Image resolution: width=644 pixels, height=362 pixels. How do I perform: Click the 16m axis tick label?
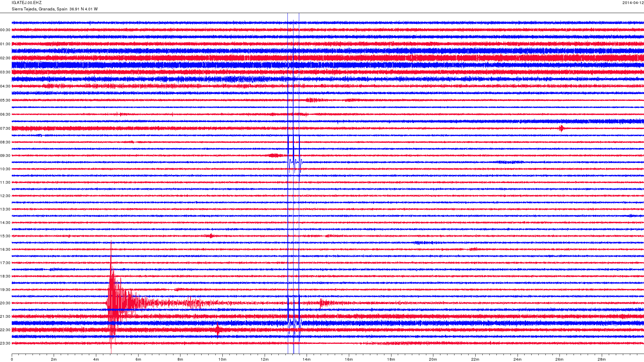pos(349,359)
